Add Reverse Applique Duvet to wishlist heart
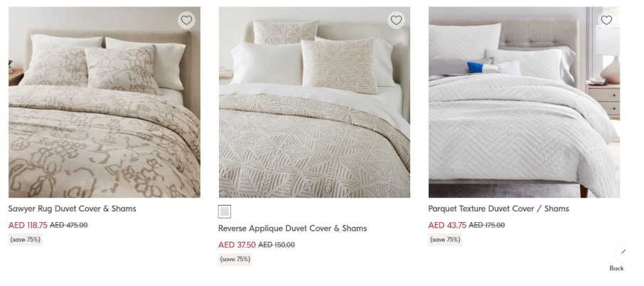This screenshot has height=286, width=644. [x=396, y=21]
